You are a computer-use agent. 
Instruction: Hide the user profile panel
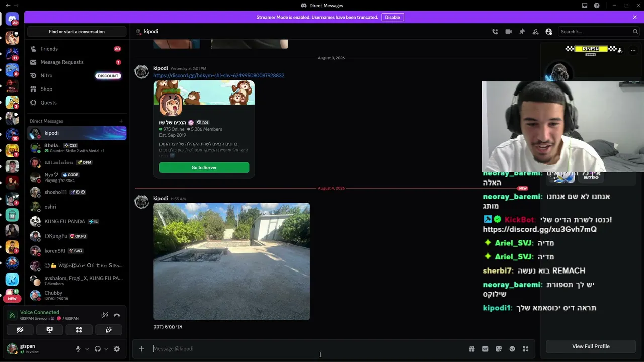click(549, 31)
